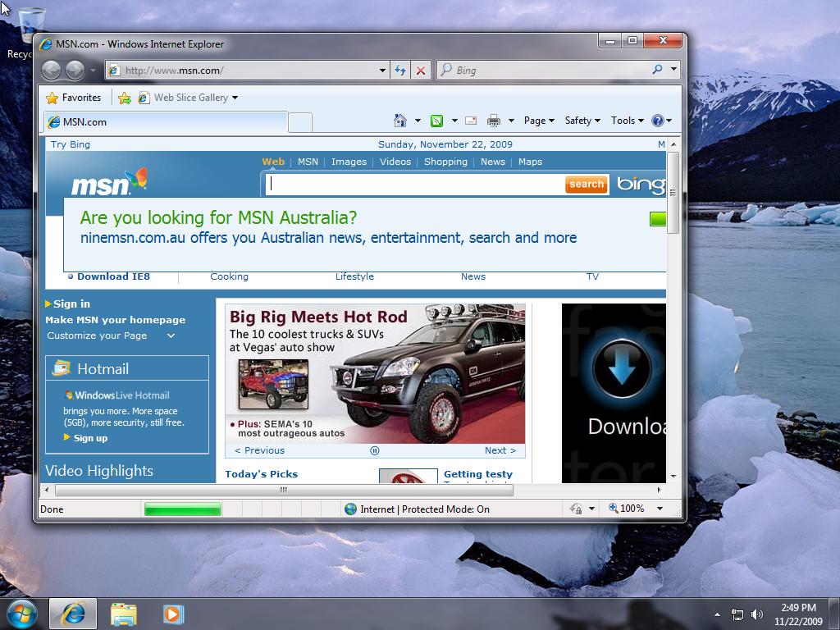Click the Print icon in toolbar
The image size is (840, 630).
point(493,121)
